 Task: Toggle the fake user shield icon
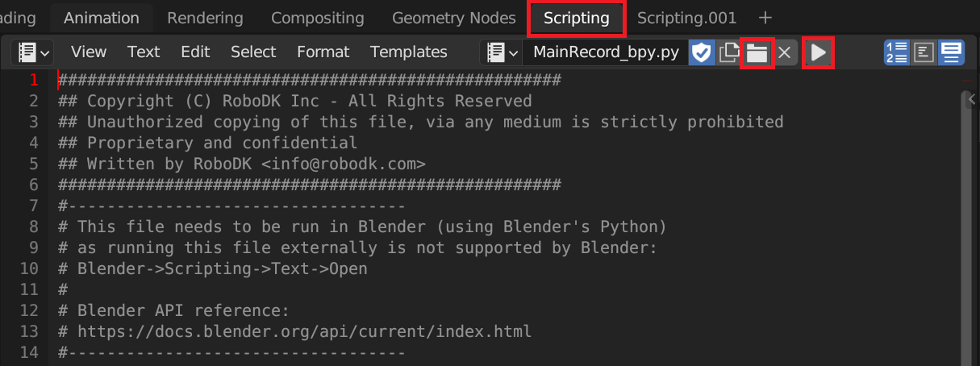click(x=703, y=53)
